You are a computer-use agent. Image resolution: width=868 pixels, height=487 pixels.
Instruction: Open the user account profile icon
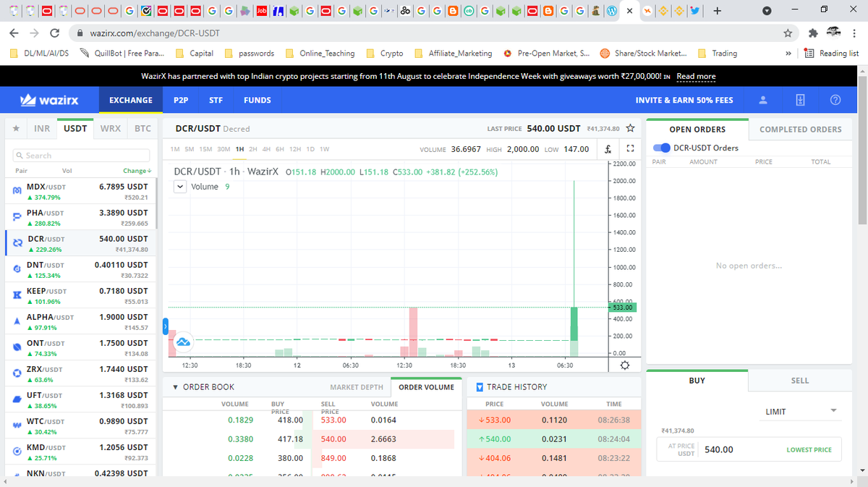click(x=763, y=100)
